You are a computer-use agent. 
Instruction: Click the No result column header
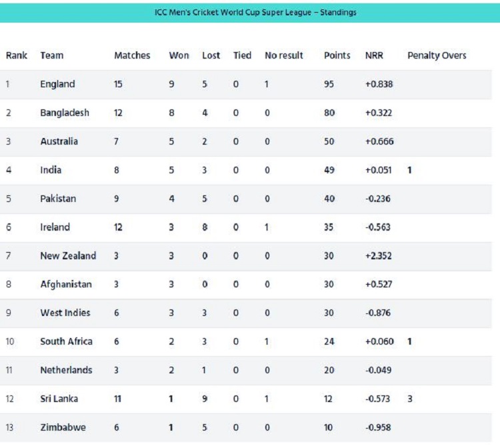click(284, 55)
